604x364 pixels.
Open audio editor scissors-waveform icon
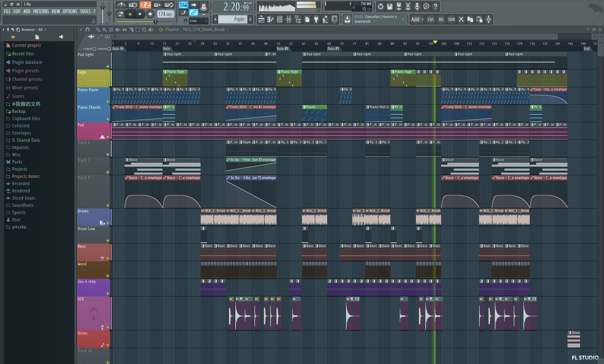point(408,6)
